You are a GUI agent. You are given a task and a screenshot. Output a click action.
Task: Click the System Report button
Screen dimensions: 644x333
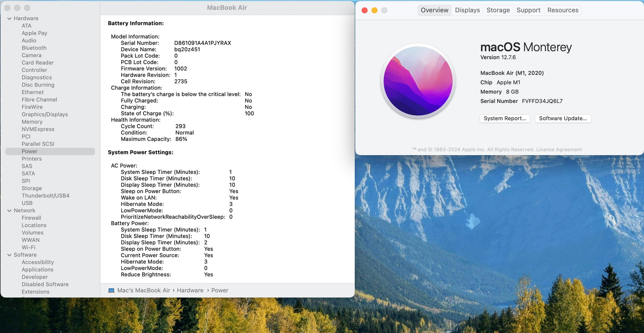pyautogui.click(x=505, y=119)
